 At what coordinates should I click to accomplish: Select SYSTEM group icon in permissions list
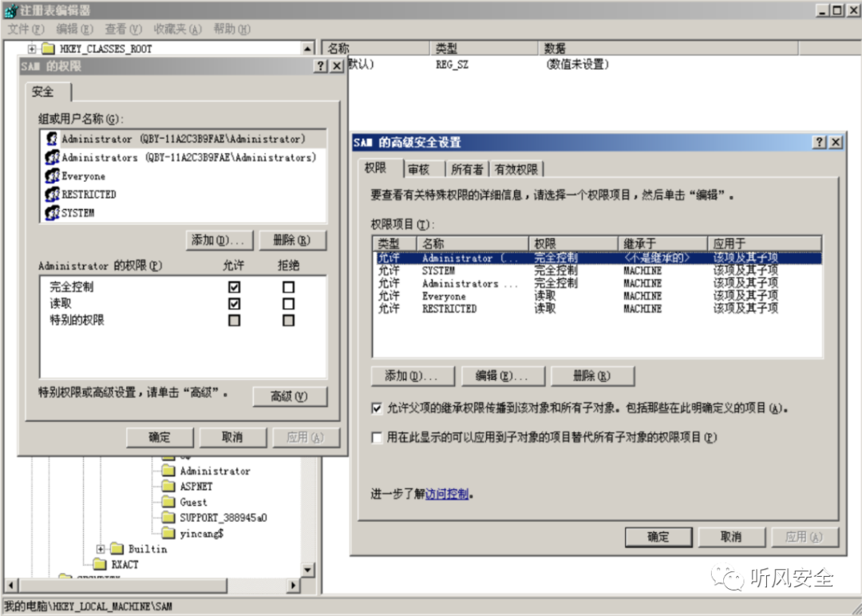click(x=52, y=213)
